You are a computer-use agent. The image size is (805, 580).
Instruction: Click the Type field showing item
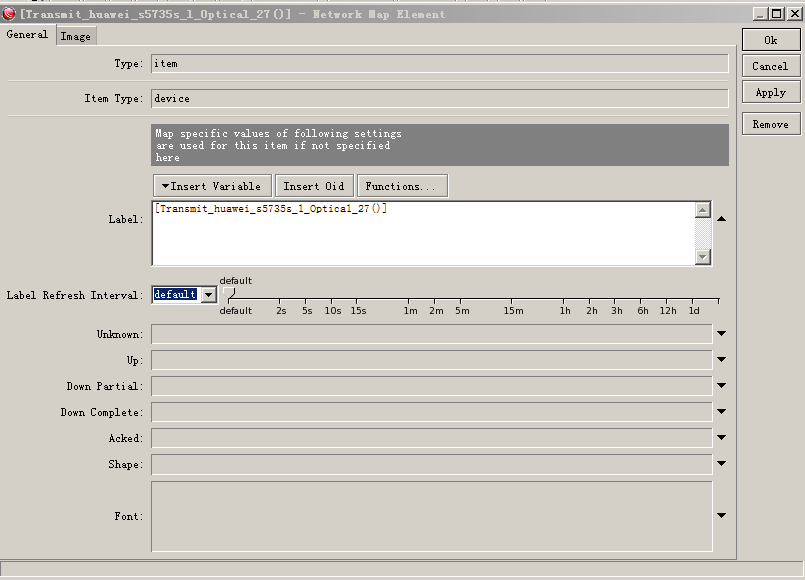pos(439,64)
